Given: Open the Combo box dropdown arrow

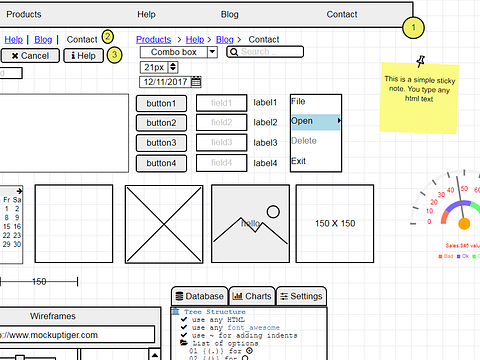Looking at the screenshot, I should [x=212, y=52].
